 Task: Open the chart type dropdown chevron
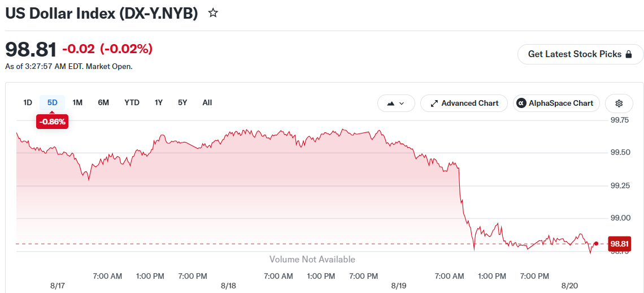(x=402, y=104)
